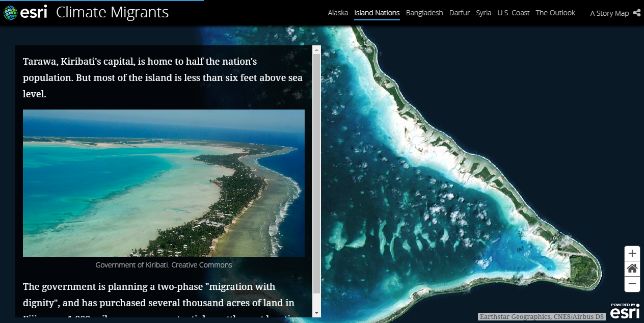Jump to the U.S. Coast section
This screenshot has width=644, height=323.
(x=514, y=13)
